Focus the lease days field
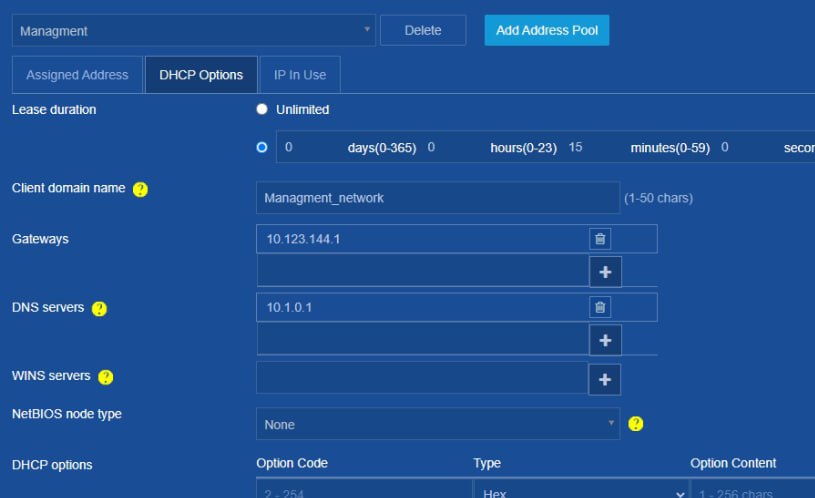 312,147
